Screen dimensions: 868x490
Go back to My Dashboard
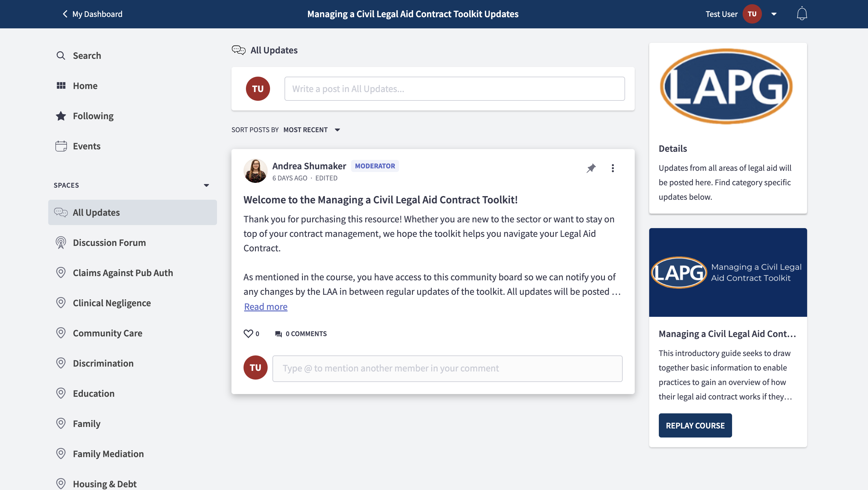pyautogui.click(x=92, y=14)
